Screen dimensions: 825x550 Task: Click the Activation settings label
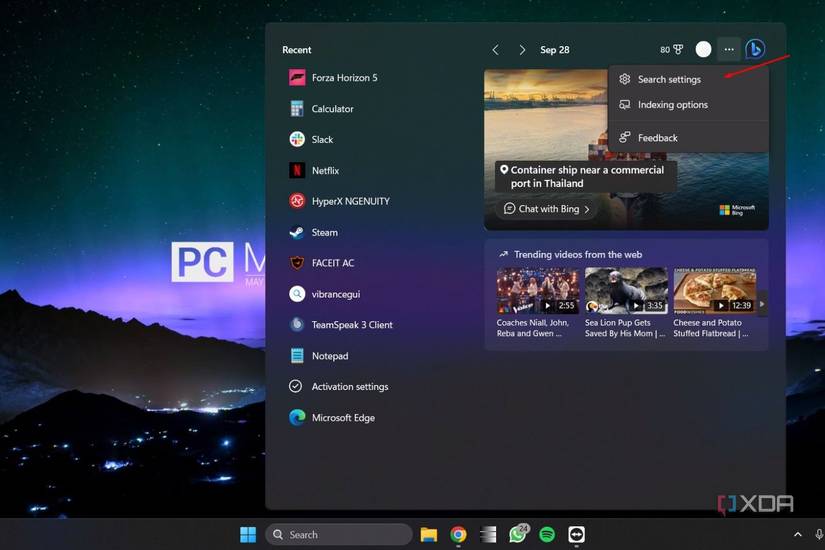(350, 386)
